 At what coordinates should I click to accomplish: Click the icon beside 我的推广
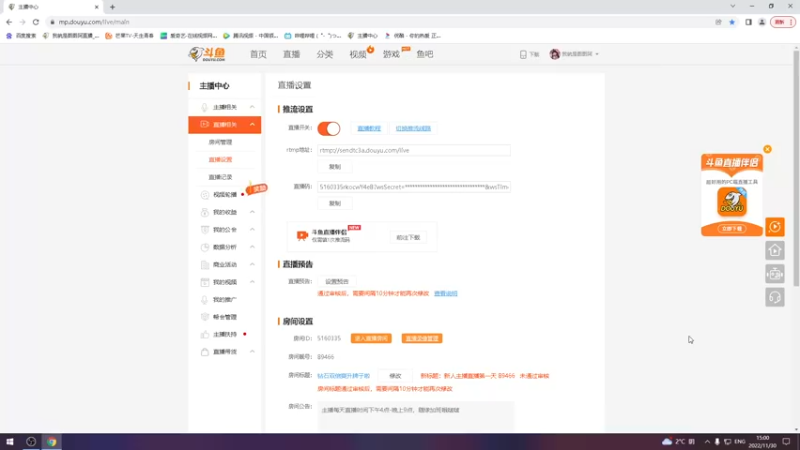point(205,299)
